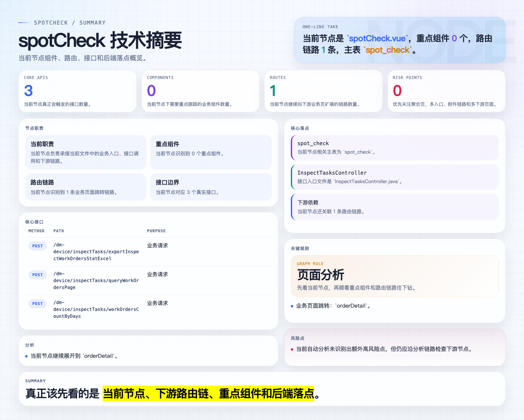Image resolution: width=524 pixels, height=420 pixels.
Task: Click highlighted text 当前节点、下游路由链、重点组件和后端落点
Action: (208, 393)
